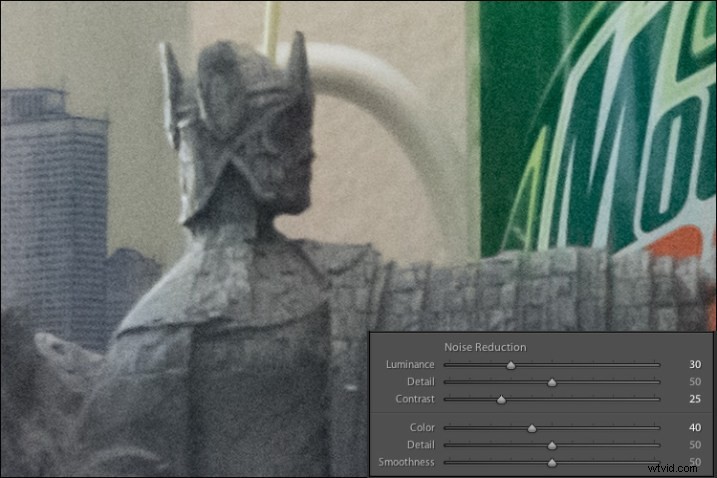Click the Luminance label
Viewport: 717px width, 478px height.
point(410,364)
